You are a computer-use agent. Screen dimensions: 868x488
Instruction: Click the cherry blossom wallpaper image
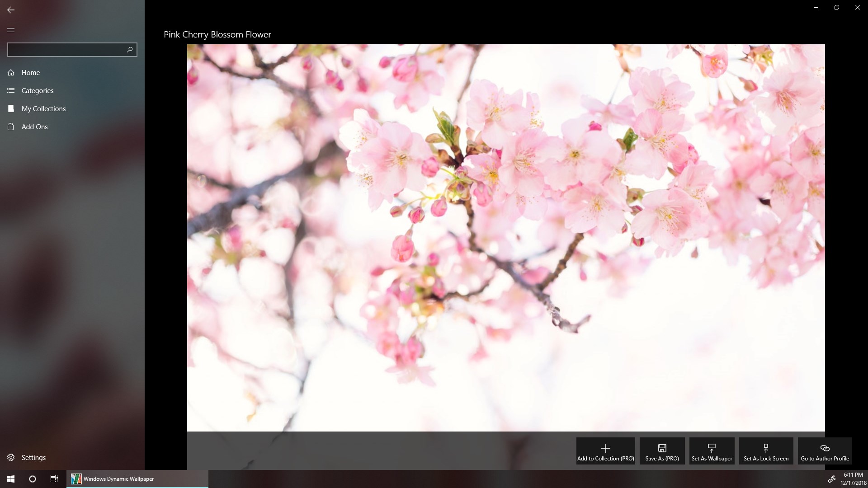[505, 237]
